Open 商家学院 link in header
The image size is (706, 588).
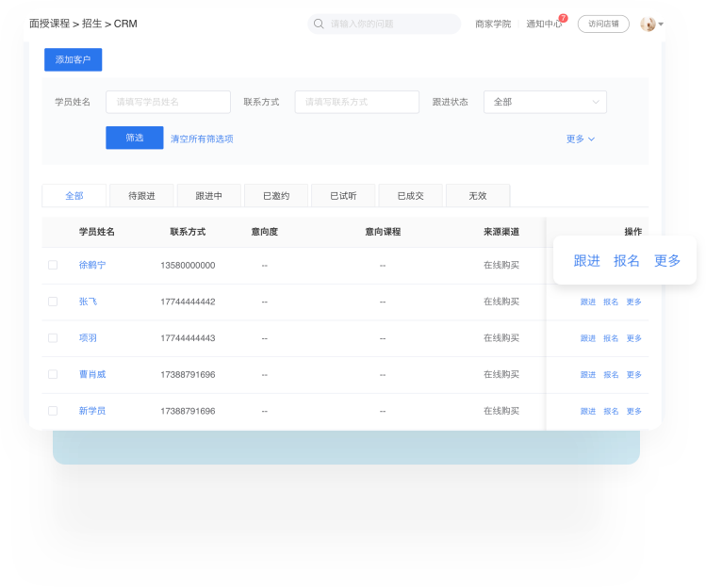point(493,24)
